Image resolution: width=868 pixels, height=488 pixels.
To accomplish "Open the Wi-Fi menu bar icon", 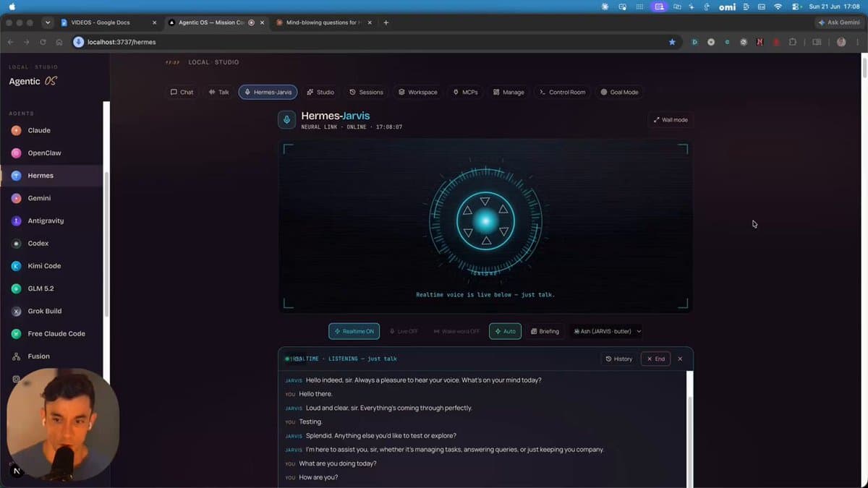I will click(x=778, y=7).
